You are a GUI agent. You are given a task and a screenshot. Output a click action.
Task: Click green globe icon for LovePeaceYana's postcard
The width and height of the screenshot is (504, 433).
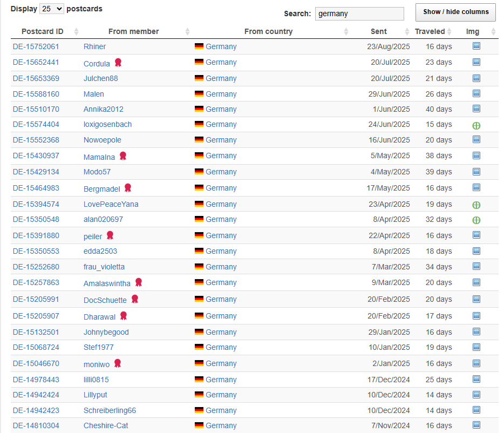(476, 205)
